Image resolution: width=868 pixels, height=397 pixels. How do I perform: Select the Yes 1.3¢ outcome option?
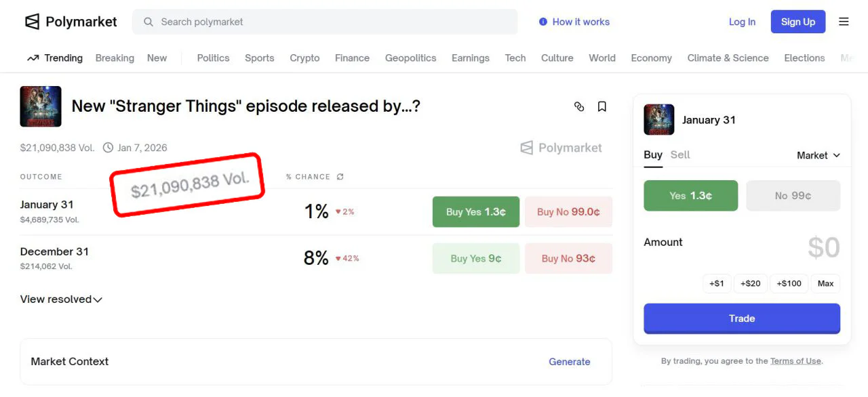690,196
